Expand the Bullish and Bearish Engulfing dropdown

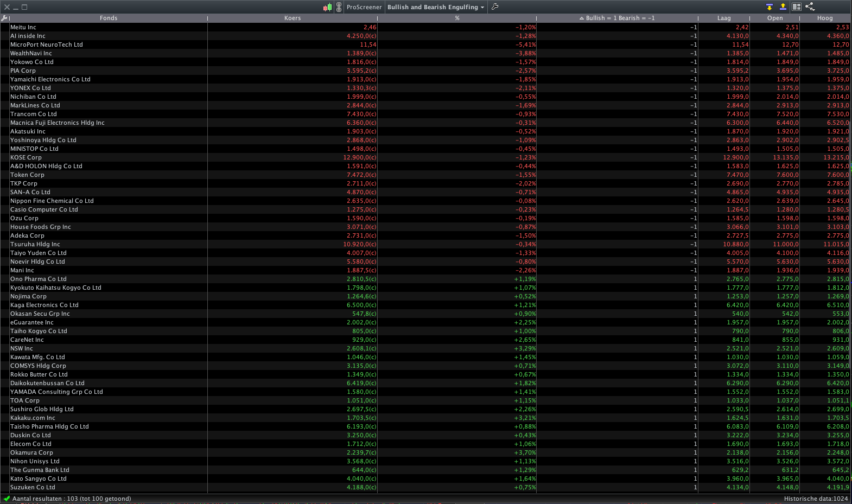click(436, 7)
